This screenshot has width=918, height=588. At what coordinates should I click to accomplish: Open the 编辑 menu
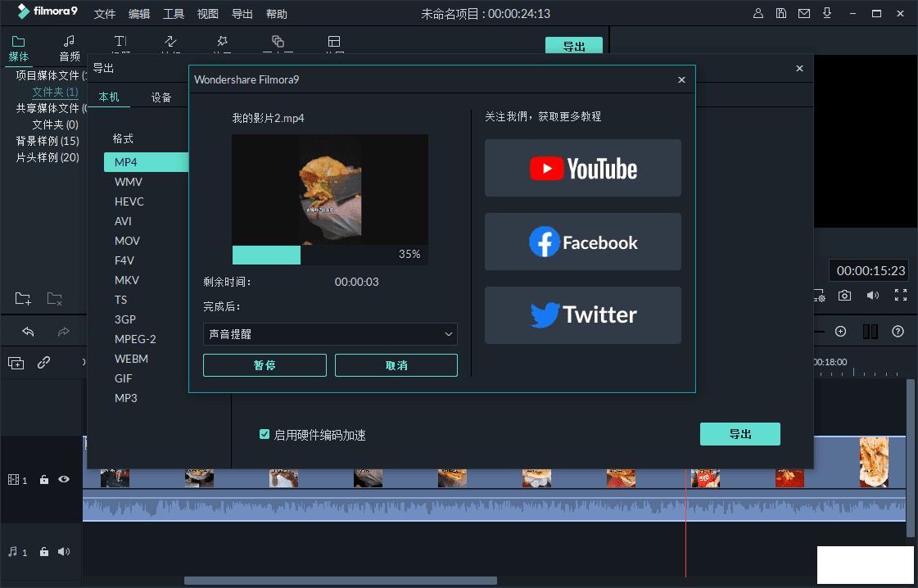(x=139, y=14)
